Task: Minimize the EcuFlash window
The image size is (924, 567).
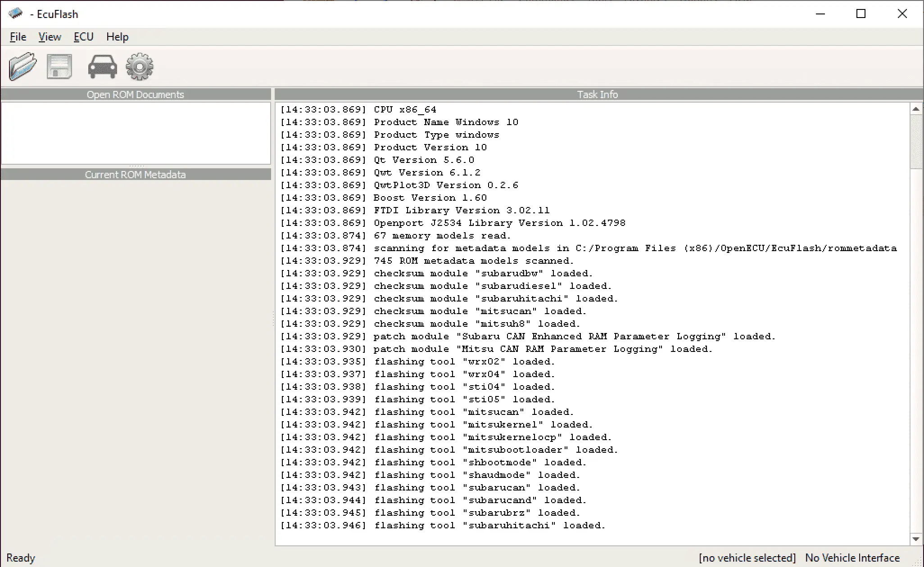Action: pyautogui.click(x=820, y=14)
